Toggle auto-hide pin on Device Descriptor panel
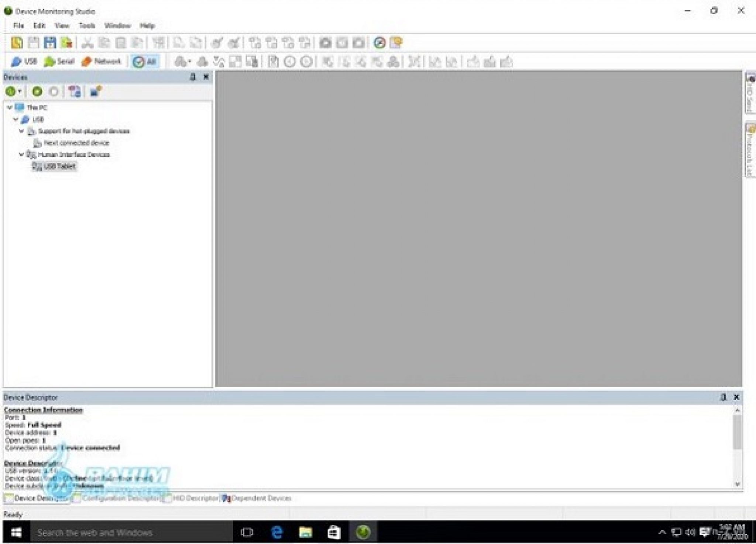 point(724,397)
